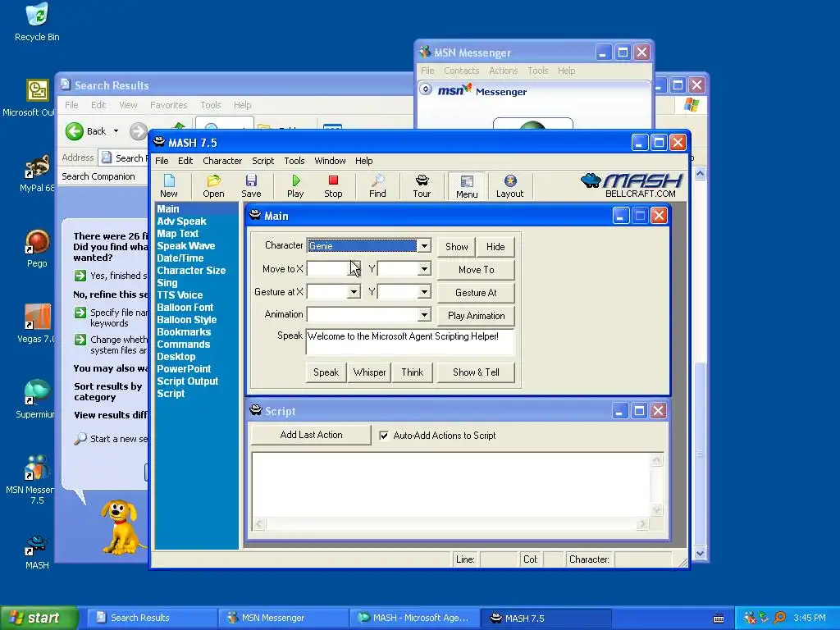Viewport: 840px width, 630px height.
Task: Switch to MASH - Microsoft Age... taskbar item
Action: pyautogui.click(x=413, y=618)
